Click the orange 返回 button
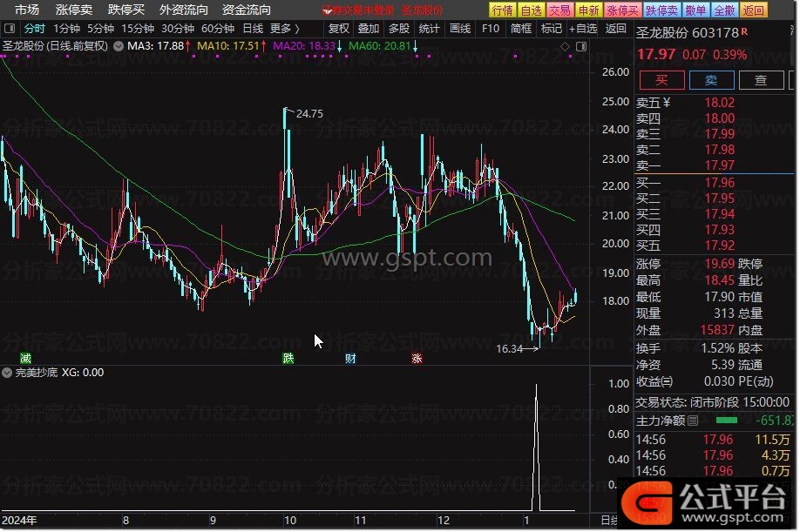The image size is (800, 532). (x=754, y=10)
